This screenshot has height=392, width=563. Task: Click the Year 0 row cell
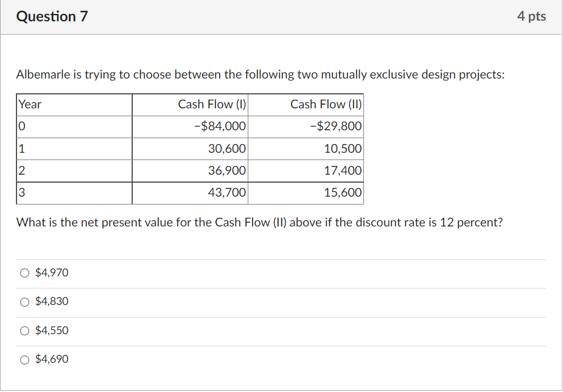(21, 126)
